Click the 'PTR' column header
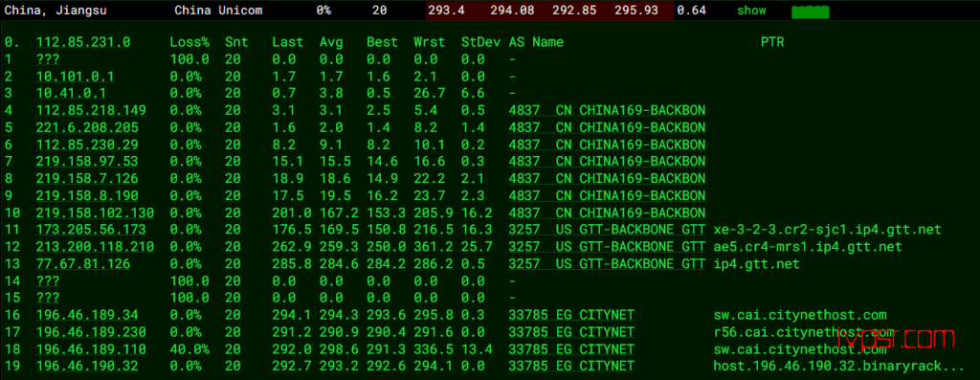This screenshot has width=980, height=380. [x=772, y=42]
